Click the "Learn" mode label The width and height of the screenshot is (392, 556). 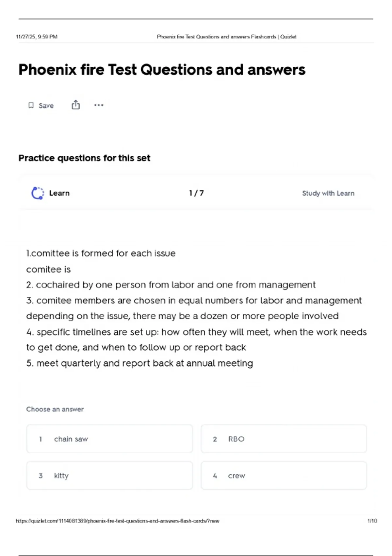click(x=59, y=193)
